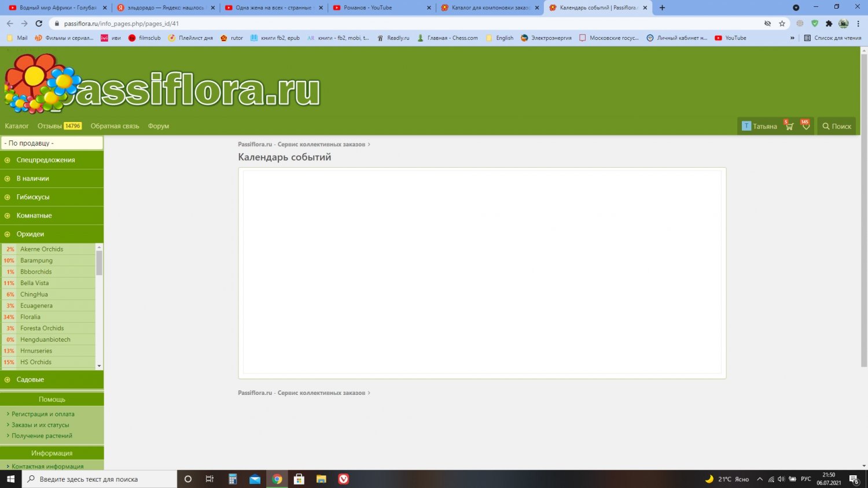Reload the page
868x488 pixels.
pos(39,24)
